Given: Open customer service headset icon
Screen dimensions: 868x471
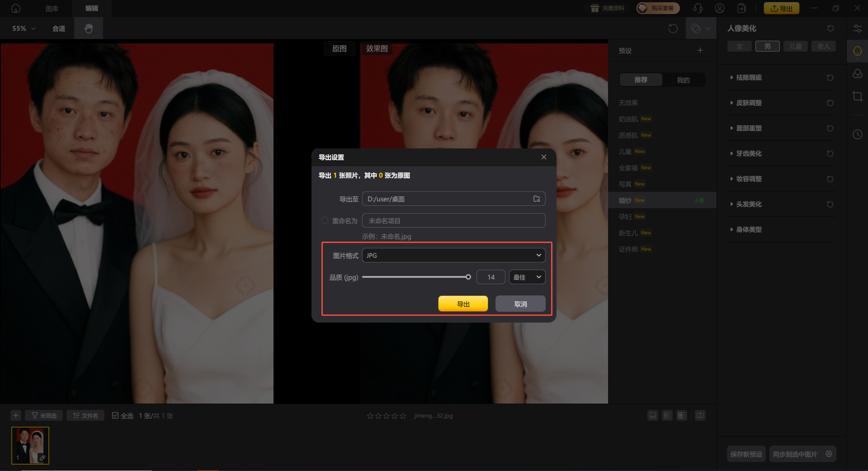Looking at the screenshot, I should tap(698, 8).
